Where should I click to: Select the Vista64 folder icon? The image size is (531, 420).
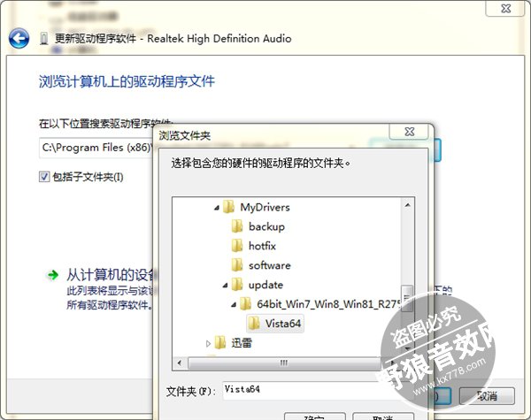click(254, 324)
